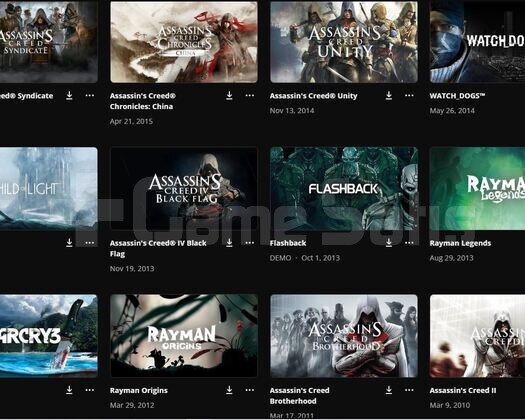Download Assassin's Creed Brotherhood
This screenshot has height=420, width=525.
pyautogui.click(x=389, y=390)
